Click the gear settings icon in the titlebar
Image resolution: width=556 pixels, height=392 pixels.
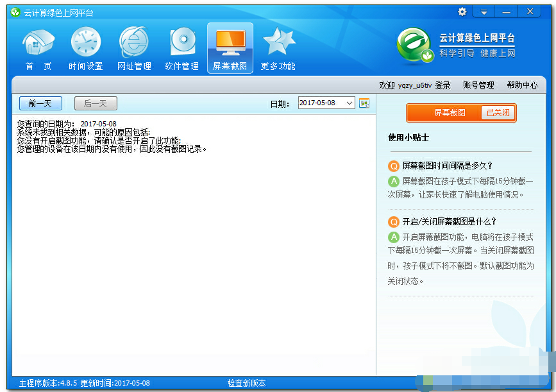coord(461,12)
